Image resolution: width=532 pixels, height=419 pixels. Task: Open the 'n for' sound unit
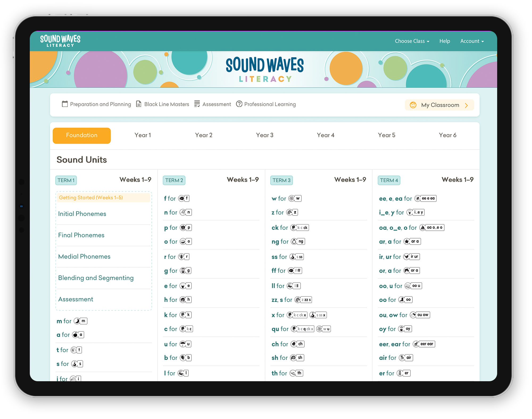coord(178,212)
